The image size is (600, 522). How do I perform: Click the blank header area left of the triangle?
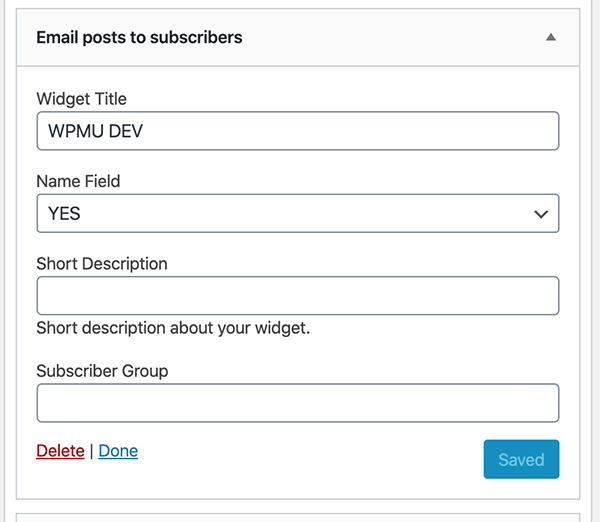click(400, 38)
